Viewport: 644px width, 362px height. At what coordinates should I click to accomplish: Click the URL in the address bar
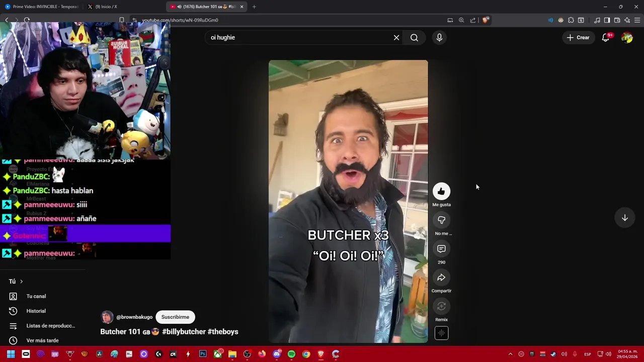tap(180, 20)
